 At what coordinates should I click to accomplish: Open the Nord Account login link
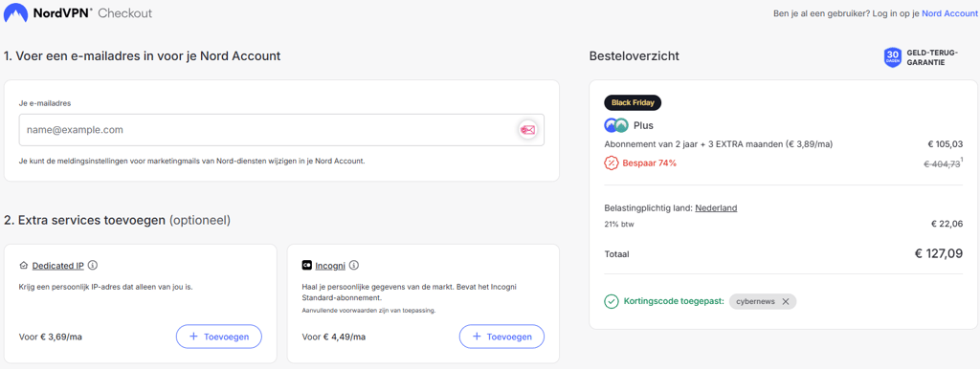(x=949, y=13)
